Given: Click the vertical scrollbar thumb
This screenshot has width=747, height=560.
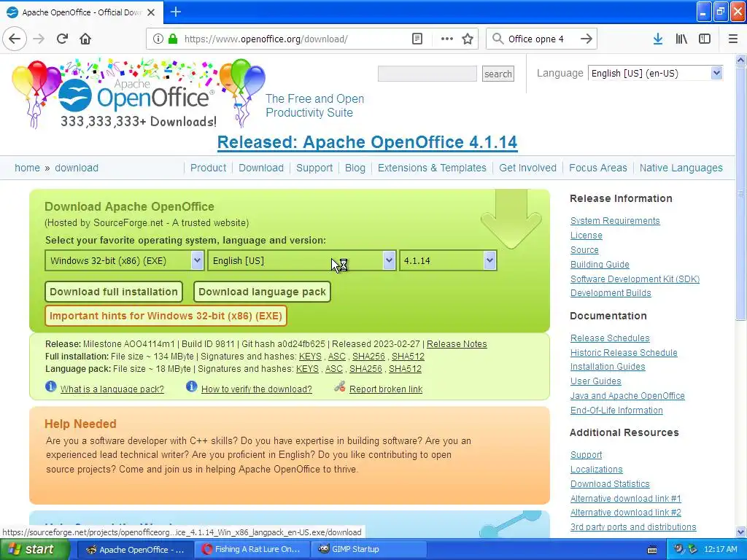Looking at the screenshot, I should (741, 193).
